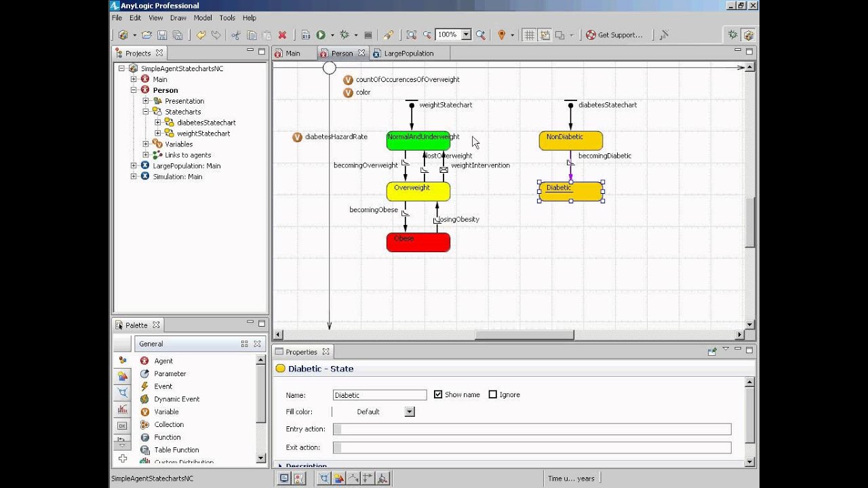Click the Zoom to fit icon
Screen dimensions: 868x488
coord(411,35)
